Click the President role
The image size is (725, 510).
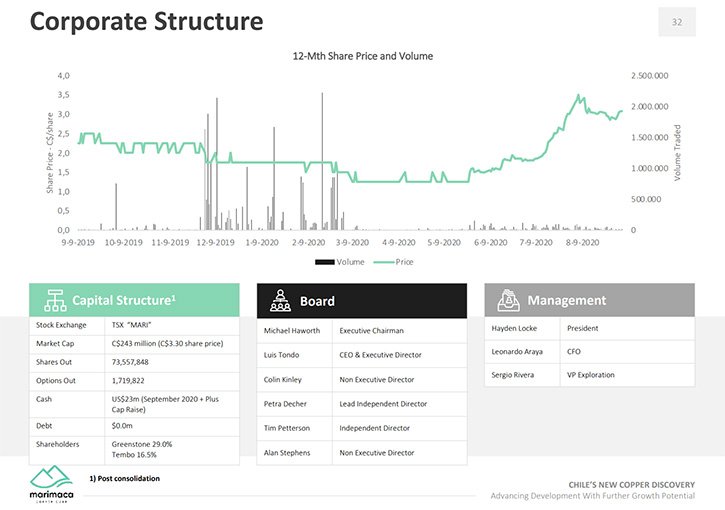click(x=583, y=328)
